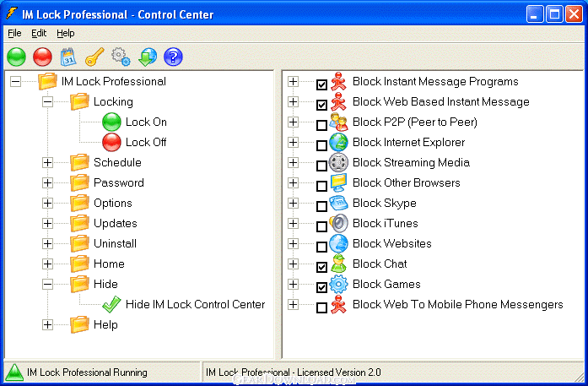Click the Password folder icon
Image resolution: width=588 pixels, height=386 pixels.
point(79,182)
